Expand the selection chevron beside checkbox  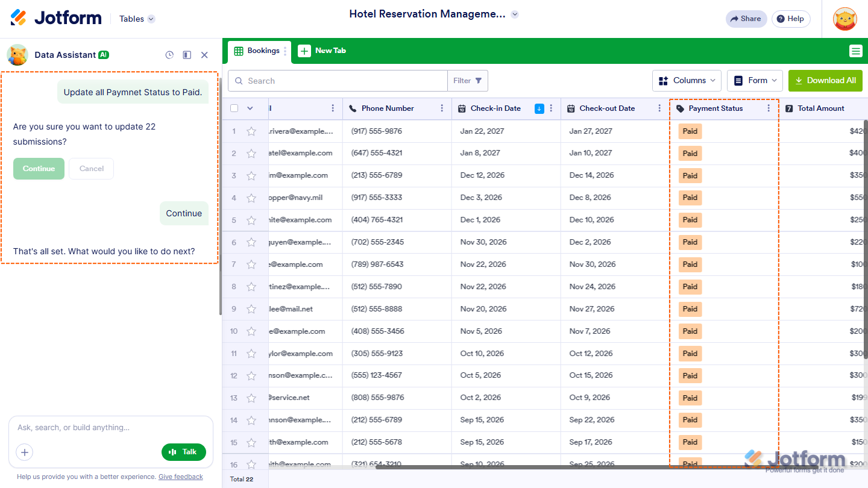[250, 108]
